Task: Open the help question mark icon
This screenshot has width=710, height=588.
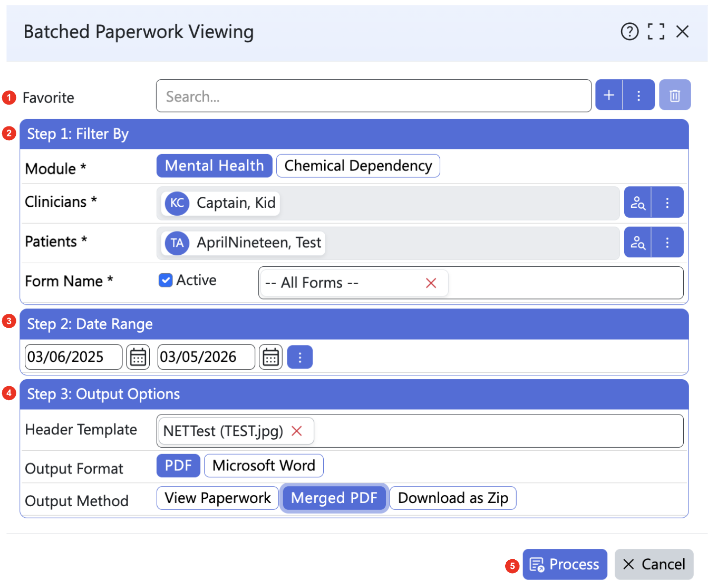Action: click(x=630, y=32)
